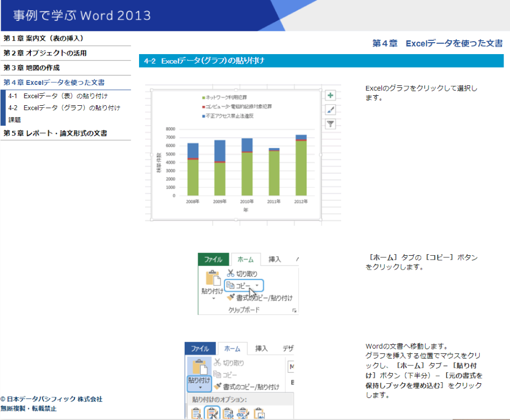
Task: Collapse 第4章 Excelデータを使った文書 chapter
Action: tap(66, 82)
